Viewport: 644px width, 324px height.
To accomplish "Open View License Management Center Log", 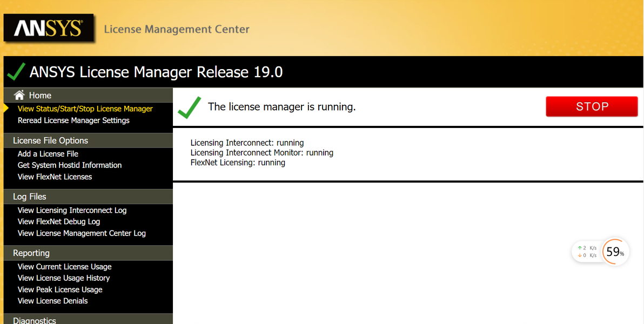I will (x=82, y=233).
